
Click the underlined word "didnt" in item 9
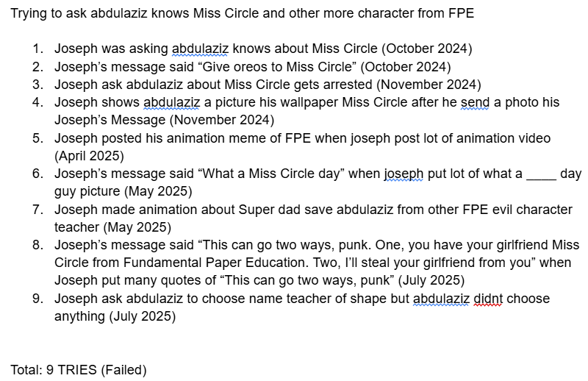click(x=486, y=299)
